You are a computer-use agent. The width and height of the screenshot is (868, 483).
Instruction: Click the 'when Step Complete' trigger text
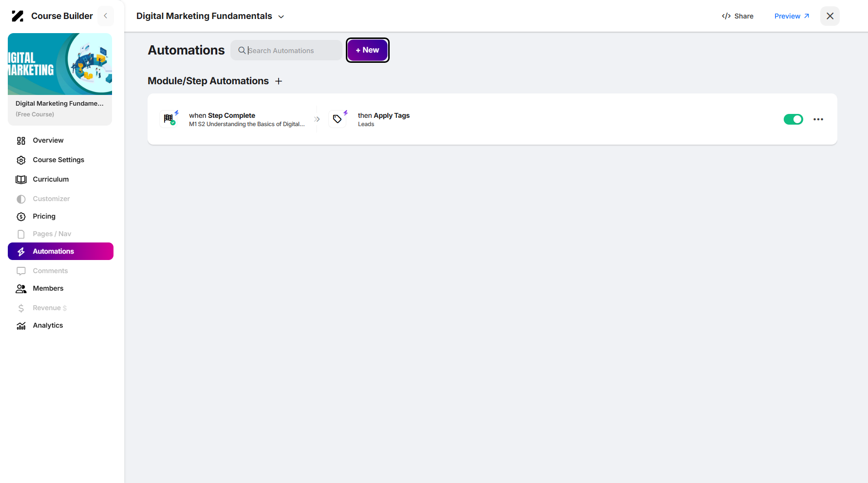pyautogui.click(x=222, y=115)
